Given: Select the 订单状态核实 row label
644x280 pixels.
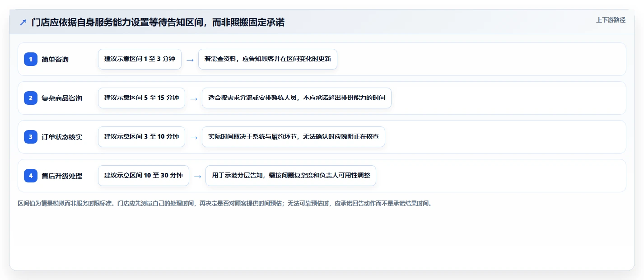Looking at the screenshot, I should (x=62, y=137).
